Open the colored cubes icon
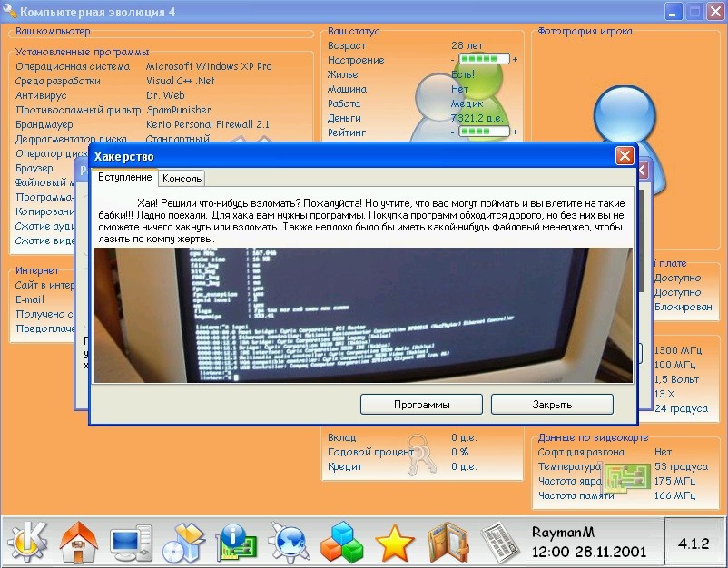This screenshot has height=568, width=728. pos(341,542)
